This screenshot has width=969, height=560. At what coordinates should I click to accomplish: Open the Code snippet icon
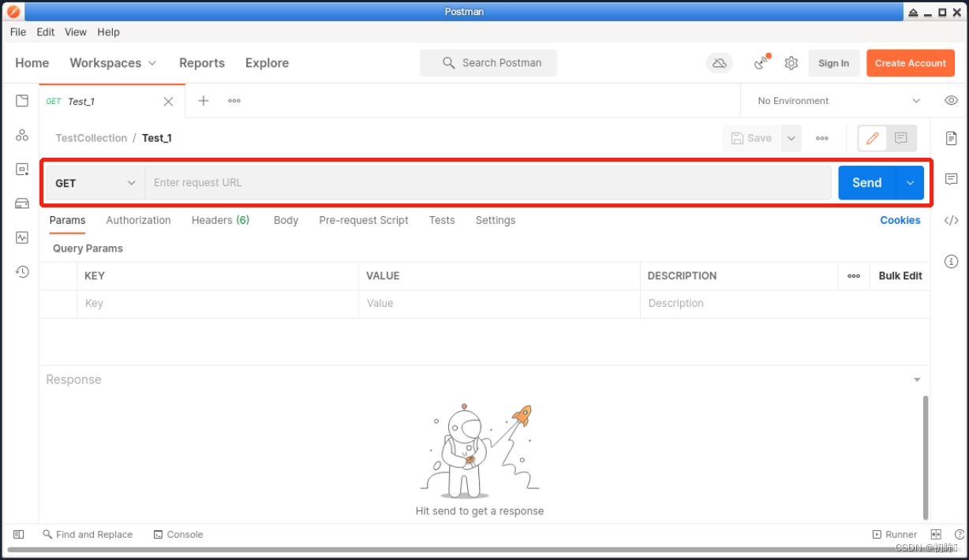pyautogui.click(x=952, y=220)
